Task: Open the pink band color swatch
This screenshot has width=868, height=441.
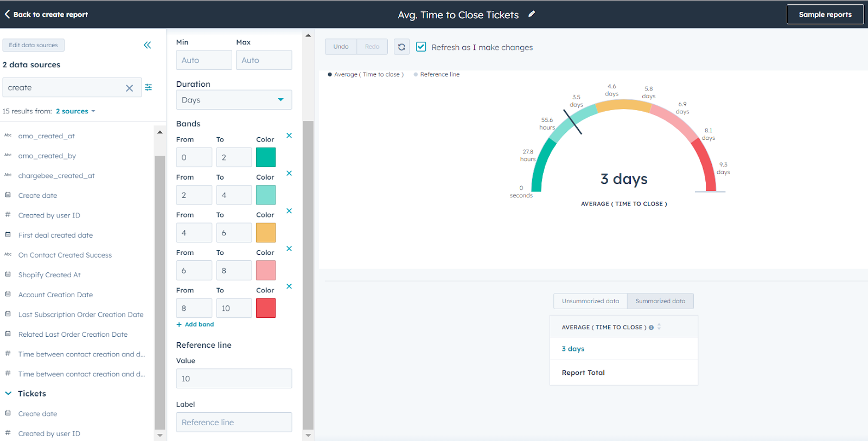Action: pos(266,270)
